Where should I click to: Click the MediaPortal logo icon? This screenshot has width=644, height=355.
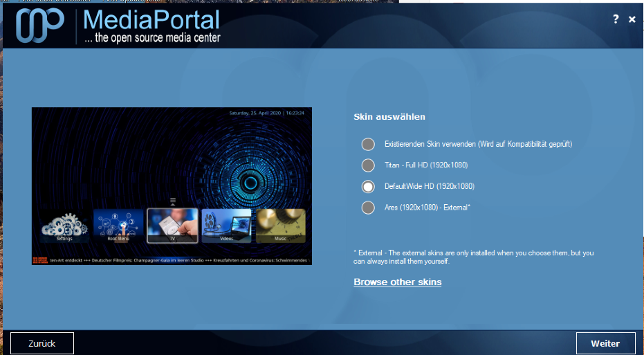[41, 26]
